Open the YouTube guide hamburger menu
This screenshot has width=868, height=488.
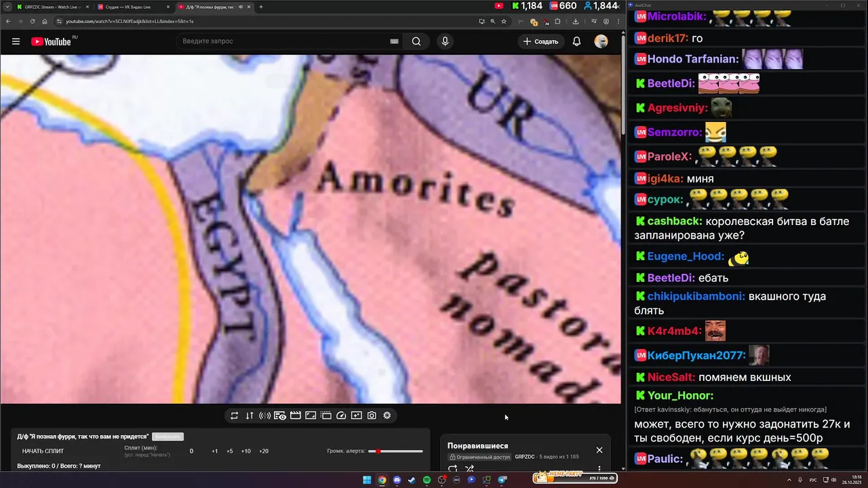pos(16,41)
